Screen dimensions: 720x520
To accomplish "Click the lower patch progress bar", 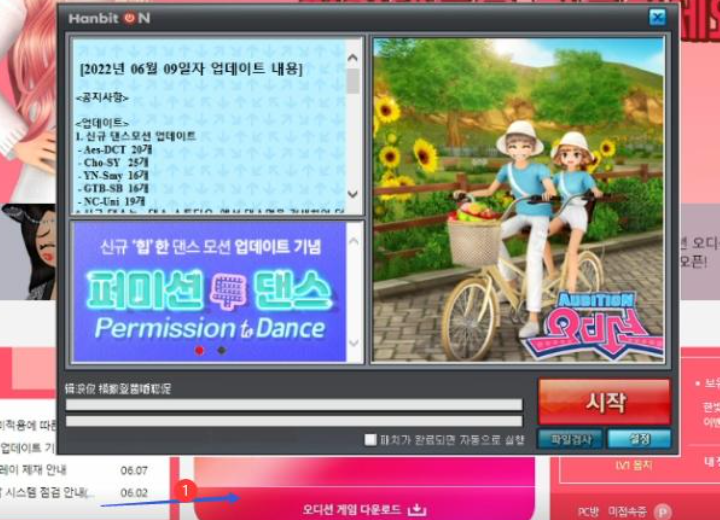I will point(294,421).
